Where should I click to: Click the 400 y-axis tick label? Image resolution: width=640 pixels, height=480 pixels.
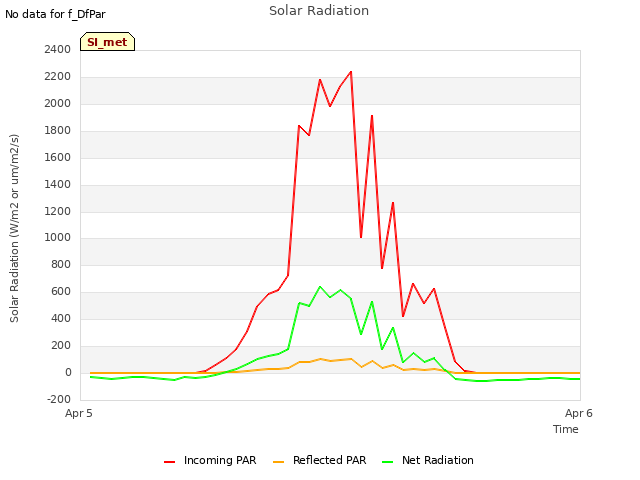pos(61,318)
